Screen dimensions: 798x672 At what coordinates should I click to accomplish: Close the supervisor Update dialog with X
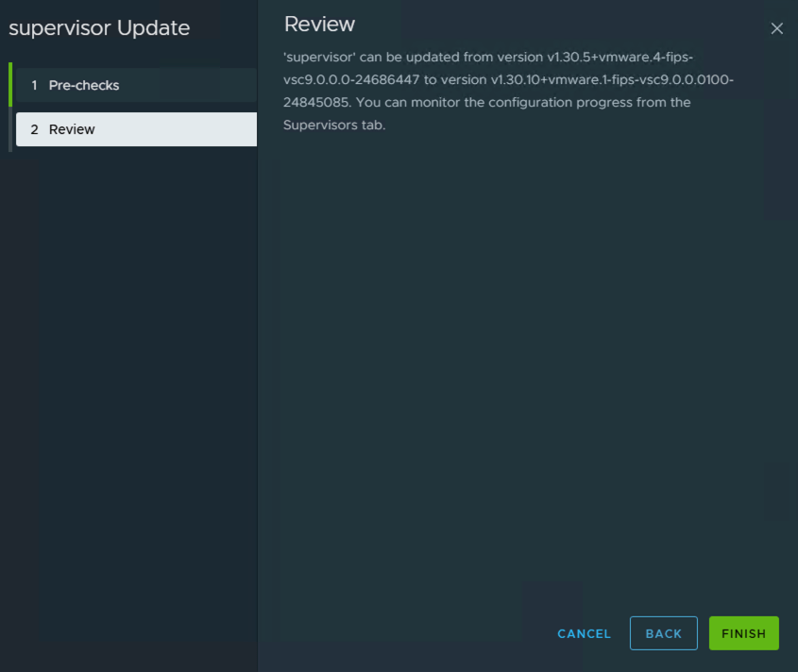pos(777,28)
